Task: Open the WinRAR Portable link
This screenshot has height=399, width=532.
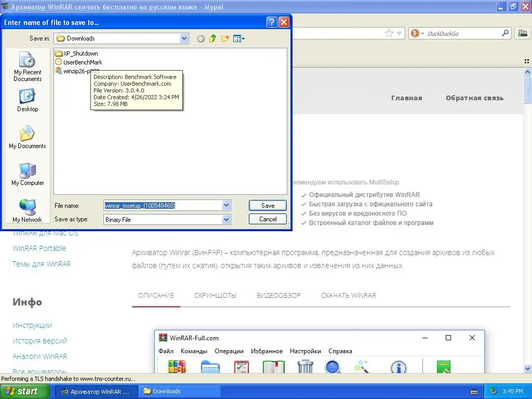Action: (x=39, y=248)
